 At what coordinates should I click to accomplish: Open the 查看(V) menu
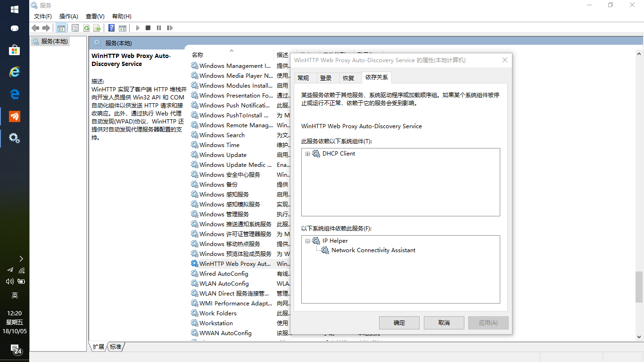point(95,16)
